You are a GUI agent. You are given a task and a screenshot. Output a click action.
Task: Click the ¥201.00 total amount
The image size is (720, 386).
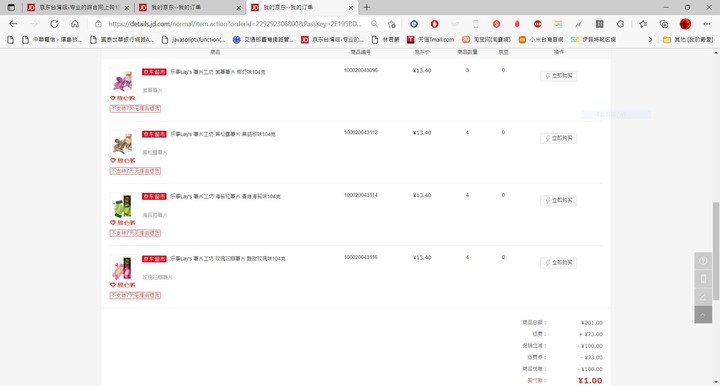click(591, 323)
